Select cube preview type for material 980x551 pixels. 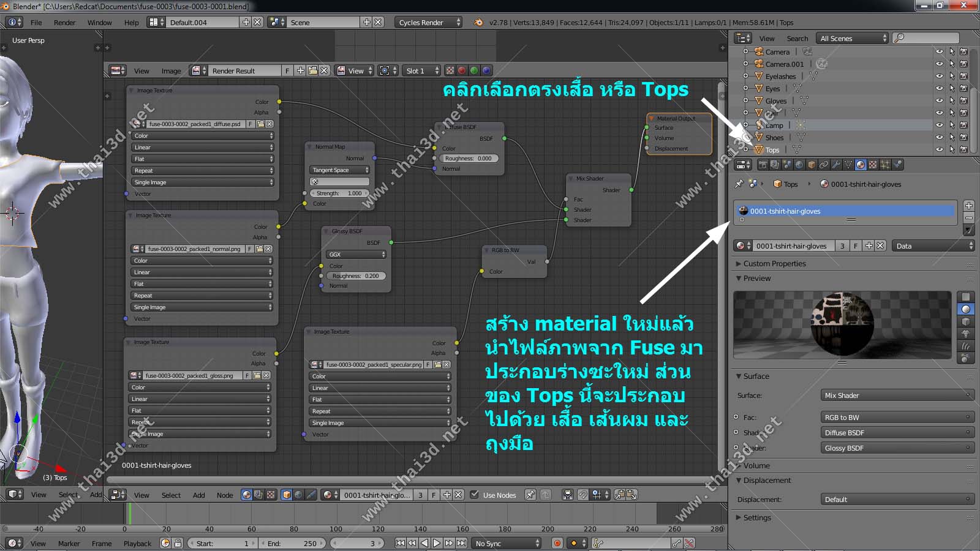pos(965,321)
